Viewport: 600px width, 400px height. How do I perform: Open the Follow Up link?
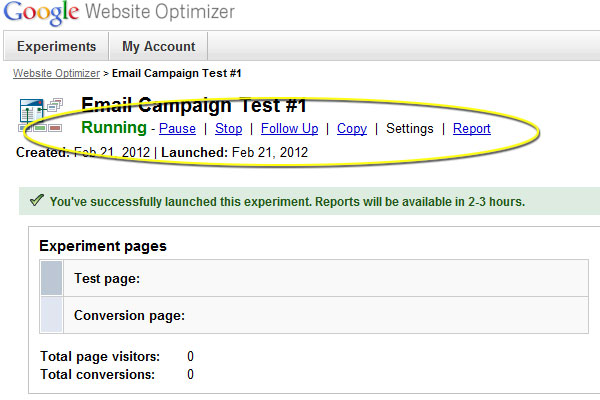pos(289,129)
